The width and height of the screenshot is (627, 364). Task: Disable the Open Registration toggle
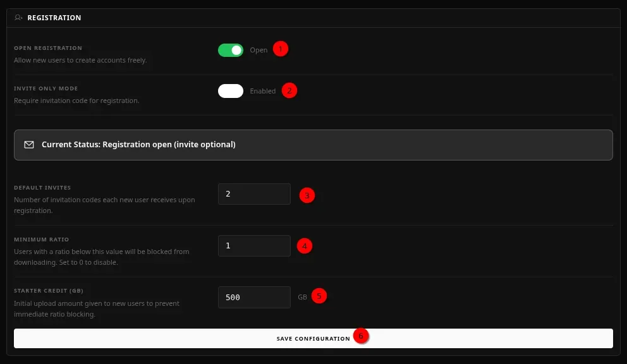pos(231,50)
